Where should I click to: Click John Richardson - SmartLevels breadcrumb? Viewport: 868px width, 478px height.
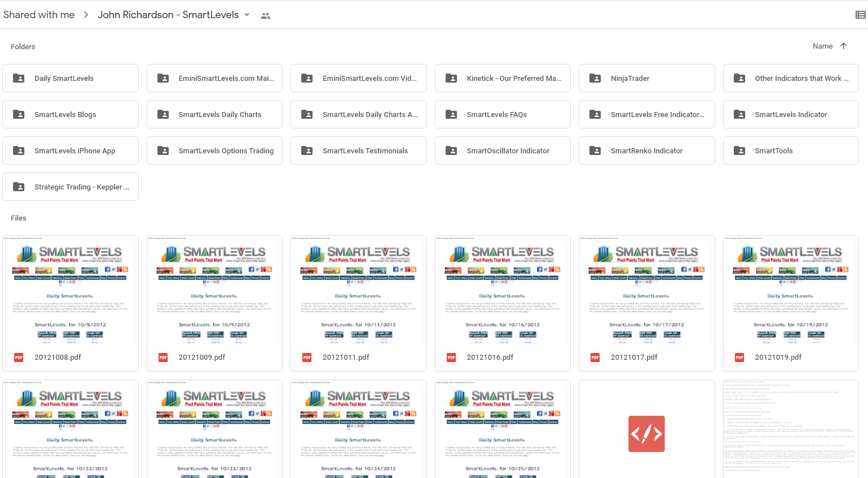pos(168,15)
